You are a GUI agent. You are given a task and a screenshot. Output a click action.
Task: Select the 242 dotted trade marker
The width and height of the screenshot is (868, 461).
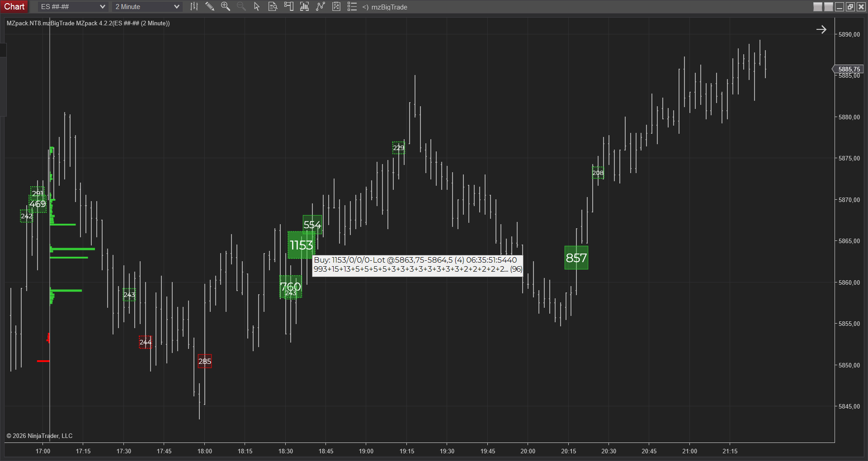(27, 216)
